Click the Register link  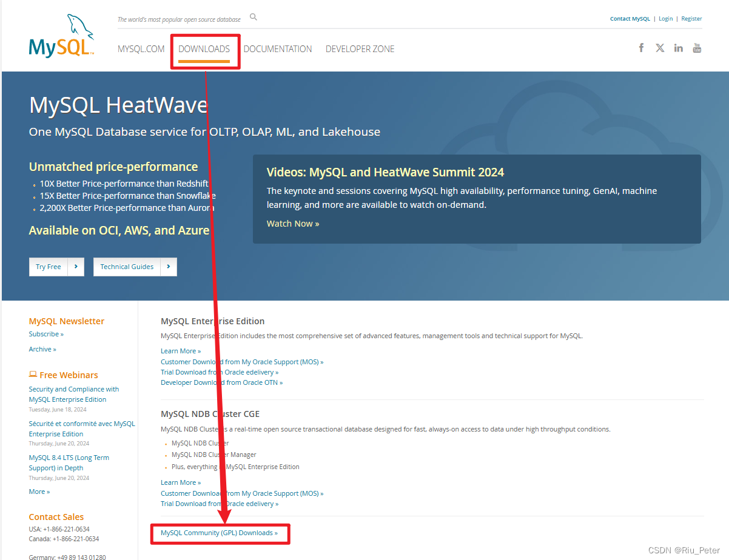(x=691, y=19)
